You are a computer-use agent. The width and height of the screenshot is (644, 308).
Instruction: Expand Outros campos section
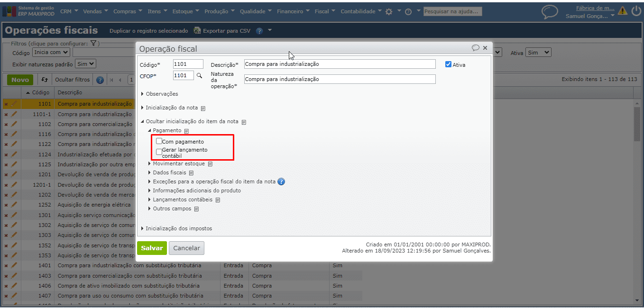[170, 208]
